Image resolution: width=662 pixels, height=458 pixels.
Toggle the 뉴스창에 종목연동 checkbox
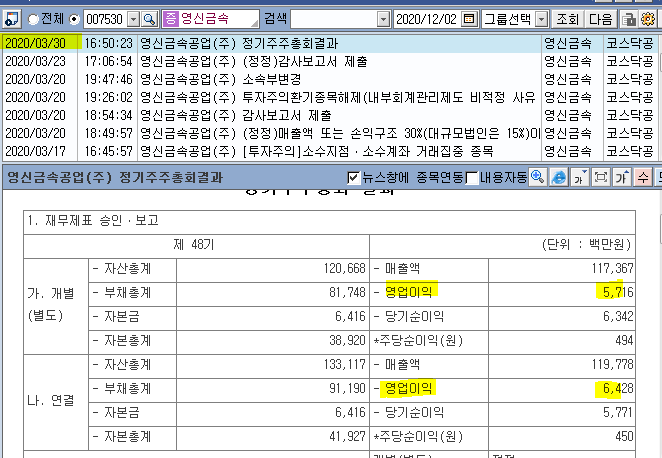click(353, 177)
